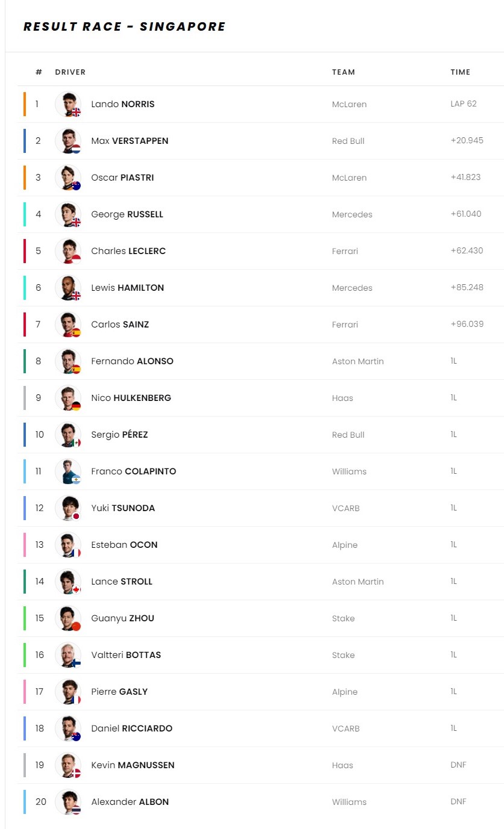The image size is (504, 829).
Task: Open Fernando ALONSO driver name link
Action: (132, 361)
